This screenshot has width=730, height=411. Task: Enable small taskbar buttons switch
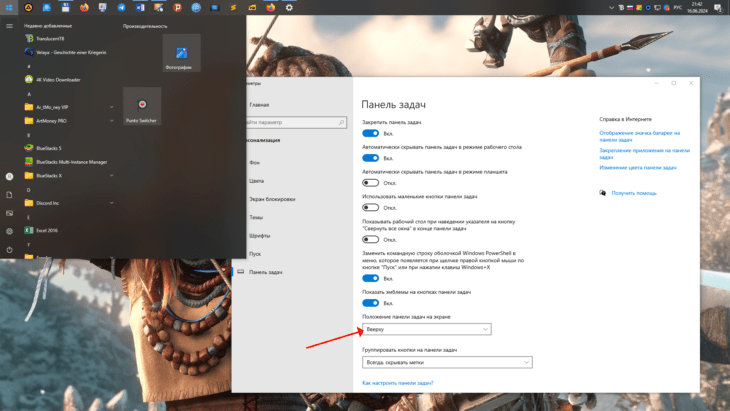pos(371,208)
